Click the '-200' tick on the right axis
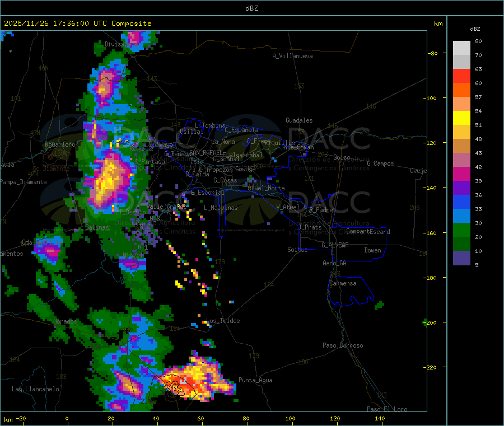Viewport: 504px width, 426px height. (431, 322)
